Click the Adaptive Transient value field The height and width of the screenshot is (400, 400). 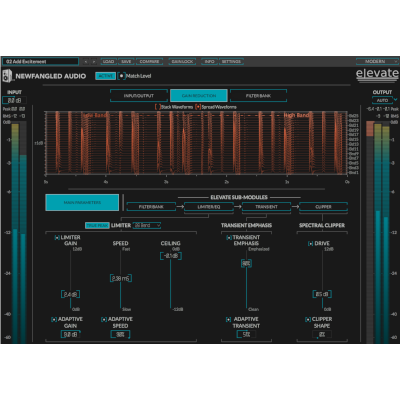(x=246, y=334)
